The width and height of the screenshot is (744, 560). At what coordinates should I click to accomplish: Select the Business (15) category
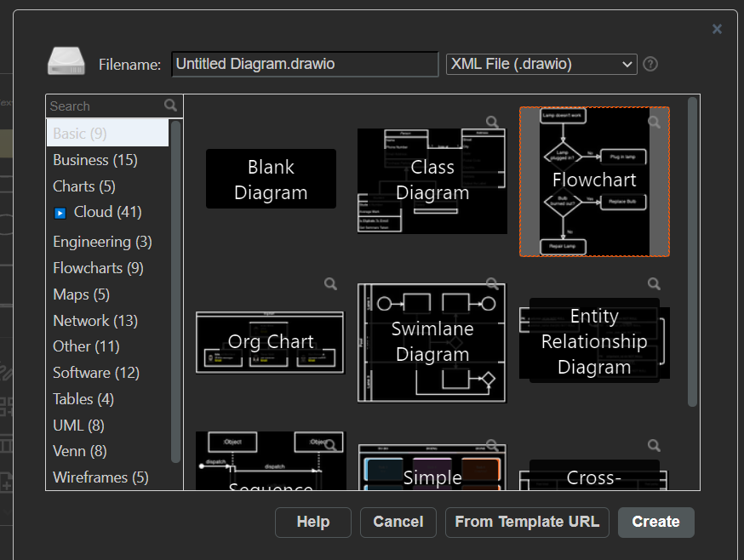click(x=94, y=160)
